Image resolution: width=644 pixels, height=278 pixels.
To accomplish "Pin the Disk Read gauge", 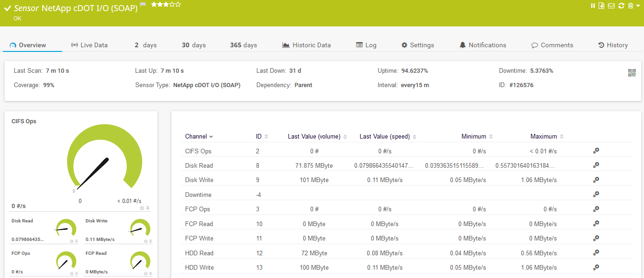I will [x=76, y=241].
